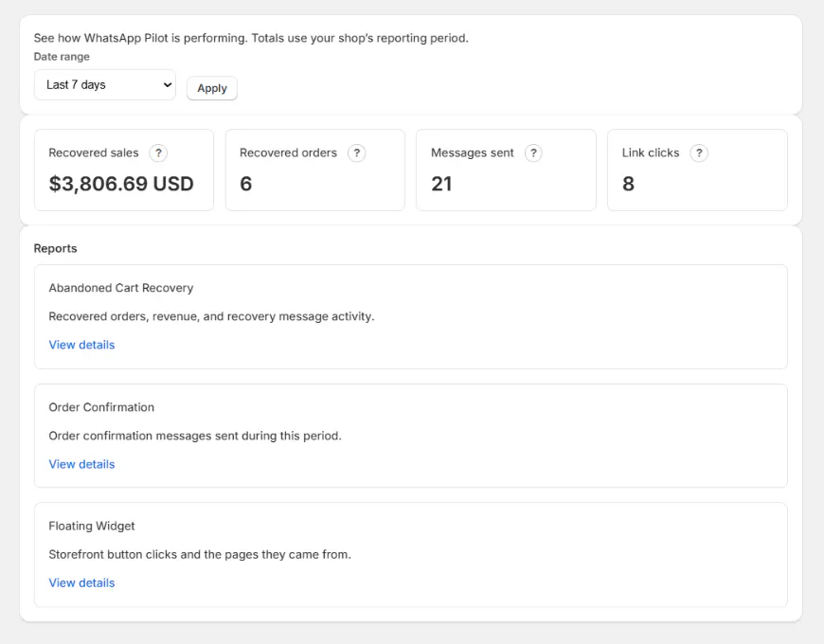Click the Recovered orders card label
824x644 pixels.
tap(289, 152)
